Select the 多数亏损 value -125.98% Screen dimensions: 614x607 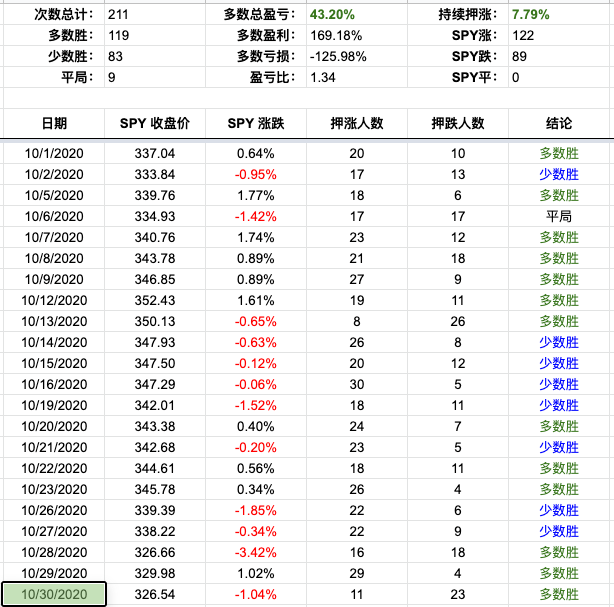pos(338,56)
